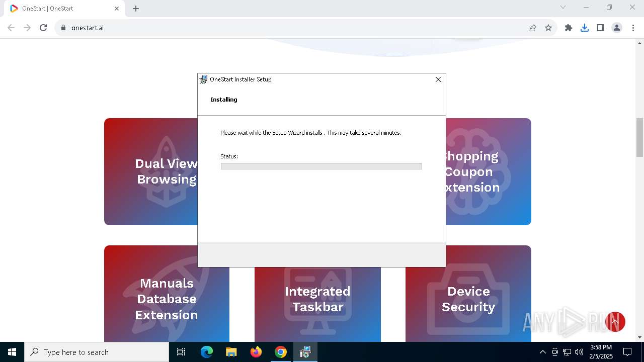644x362 pixels.
Task: Bookmark this tab with the star icon
Action: pos(548,28)
